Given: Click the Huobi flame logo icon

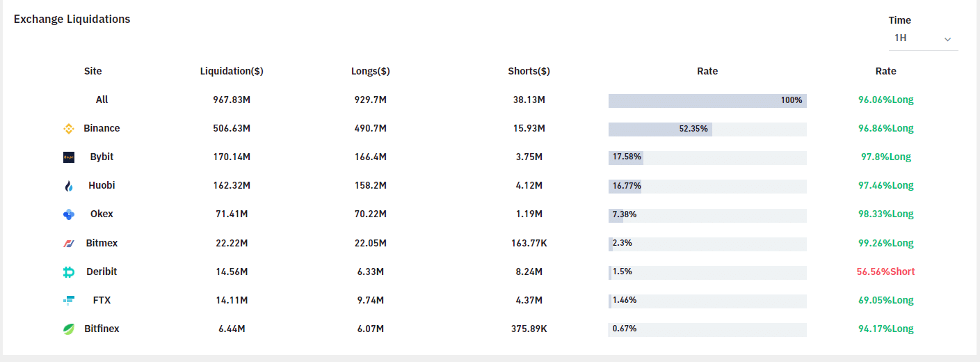Looking at the screenshot, I should [x=69, y=186].
